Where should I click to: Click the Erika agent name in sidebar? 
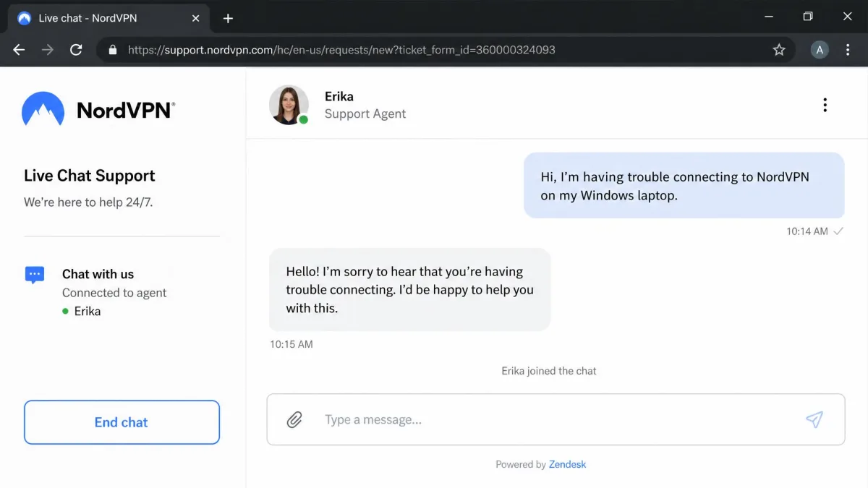88,312
